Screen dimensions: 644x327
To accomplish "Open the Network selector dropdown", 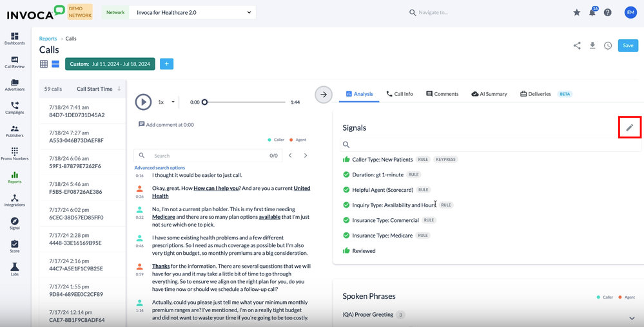I will (192, 12).
